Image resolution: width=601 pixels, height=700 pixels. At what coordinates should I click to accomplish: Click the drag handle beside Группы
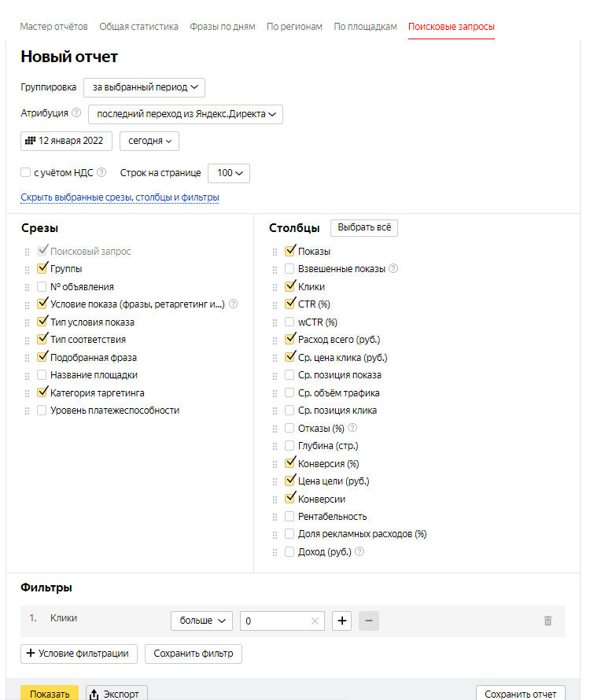pyautogui.click(x=28, y=270)
